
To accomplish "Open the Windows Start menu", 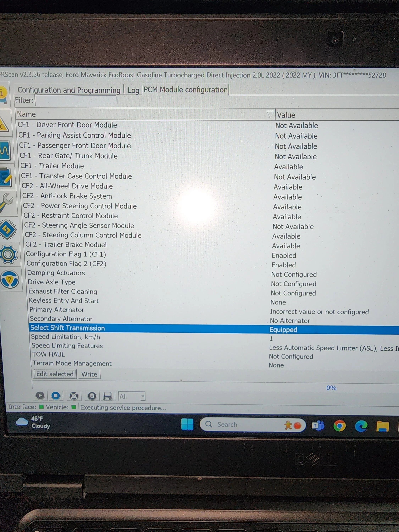I will click(x=187, y=424).
